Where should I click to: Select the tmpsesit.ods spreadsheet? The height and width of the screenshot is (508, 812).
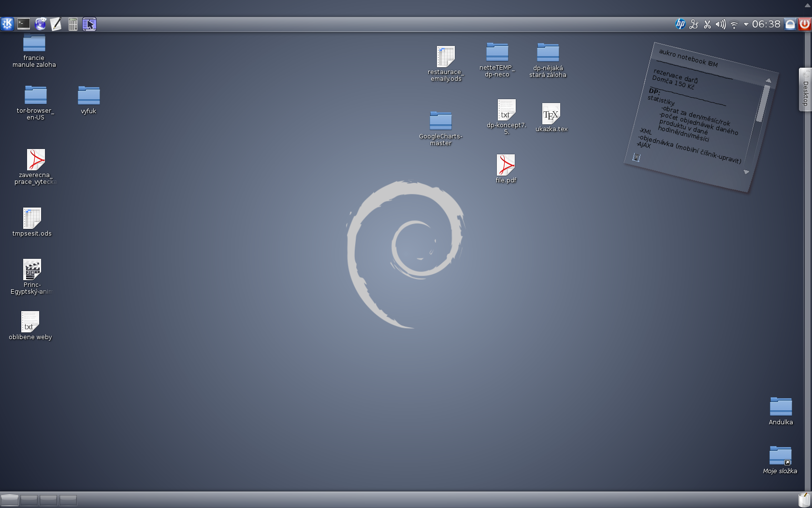(32, 222)
